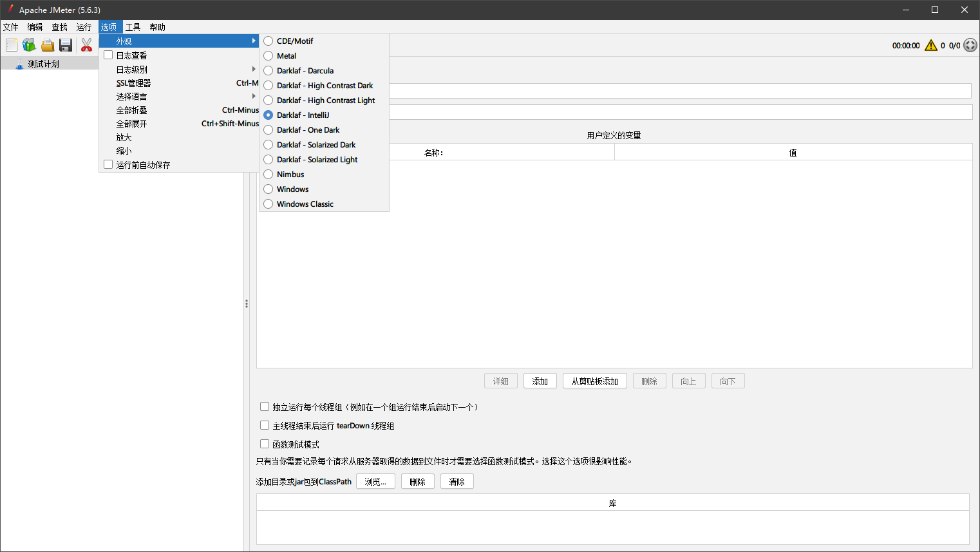Choose Darklaf - High Contrast Dark theme

[325, 86]
